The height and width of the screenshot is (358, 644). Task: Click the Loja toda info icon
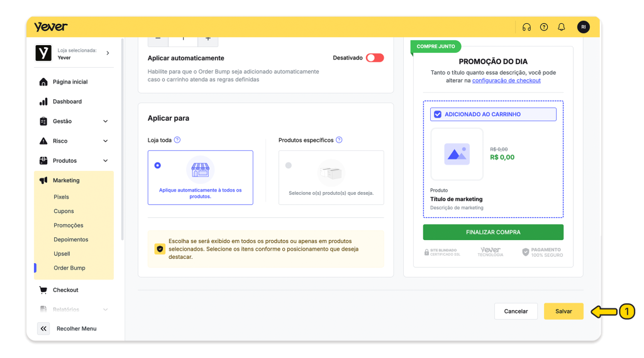(x=177, y=140)
